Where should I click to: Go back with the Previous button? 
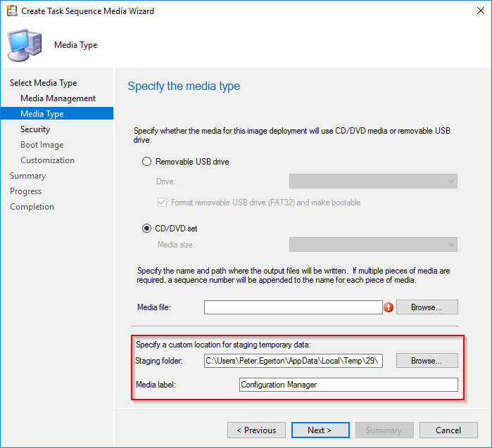256,430
